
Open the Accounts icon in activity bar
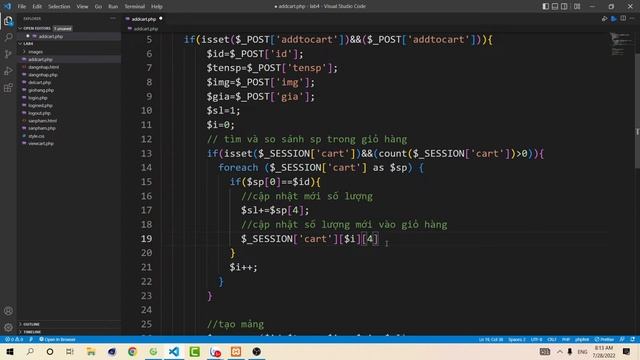point(8,311)
